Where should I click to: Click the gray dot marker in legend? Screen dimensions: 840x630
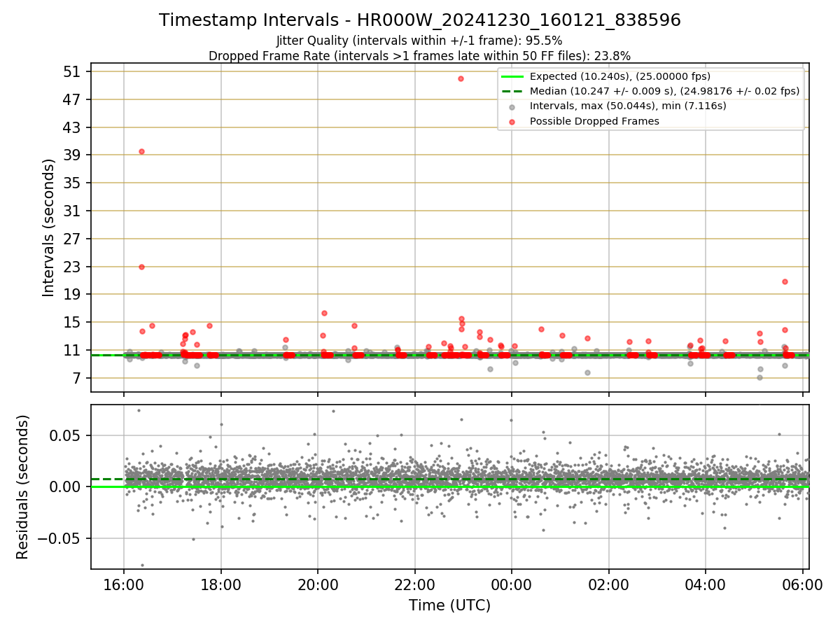[x=512, y=106]
